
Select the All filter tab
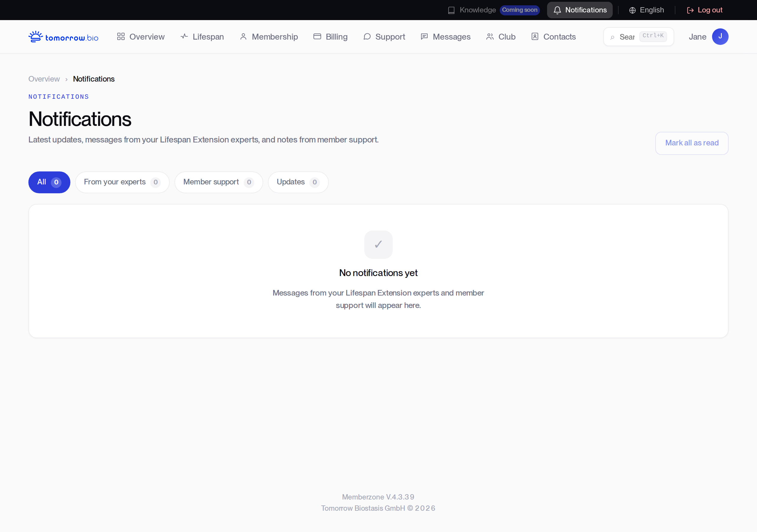49,182
